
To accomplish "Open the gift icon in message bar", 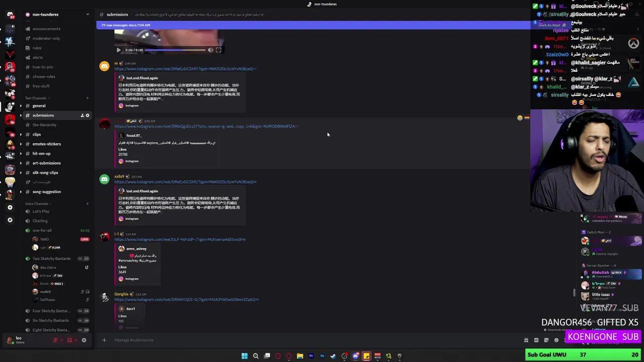I will [526, 340].
